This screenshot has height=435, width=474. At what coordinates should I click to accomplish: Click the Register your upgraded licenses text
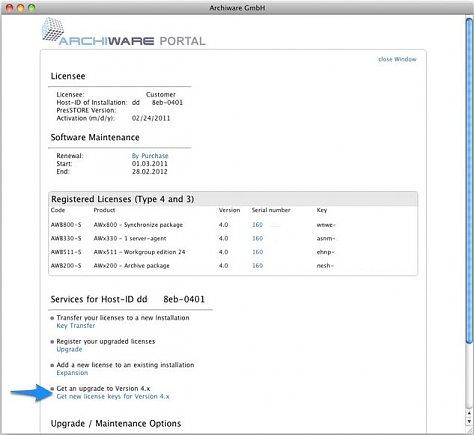click(x=106, y=341)
